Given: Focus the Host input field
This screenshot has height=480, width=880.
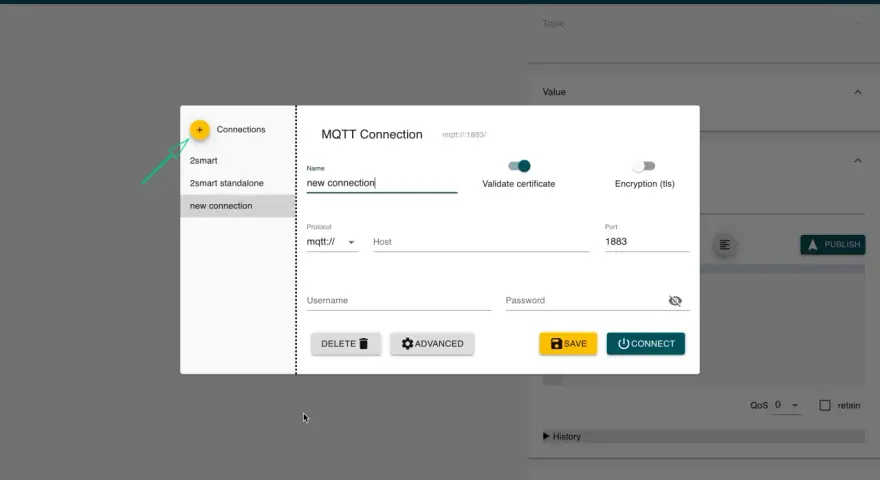Looking at the screenshot, I should coord(481,242).
